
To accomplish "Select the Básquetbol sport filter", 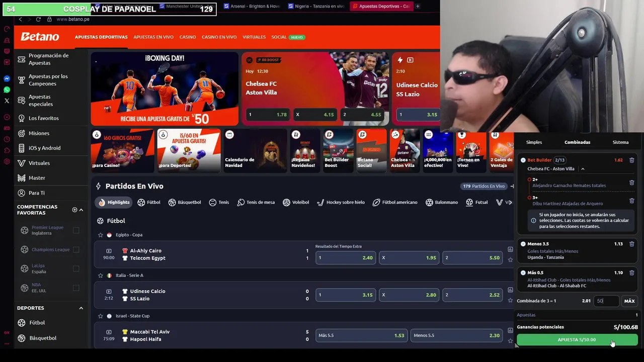I will pyautogui.click(x=185, y=202).
